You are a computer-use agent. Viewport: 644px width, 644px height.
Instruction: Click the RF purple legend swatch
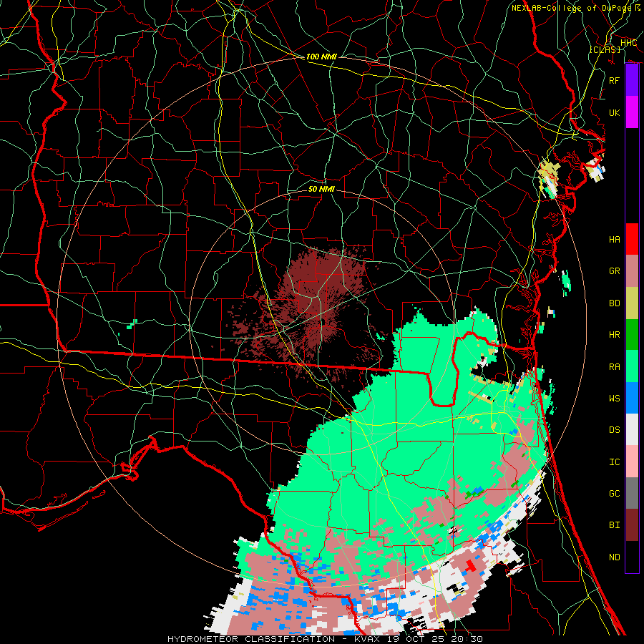click(x=632, y=80)
